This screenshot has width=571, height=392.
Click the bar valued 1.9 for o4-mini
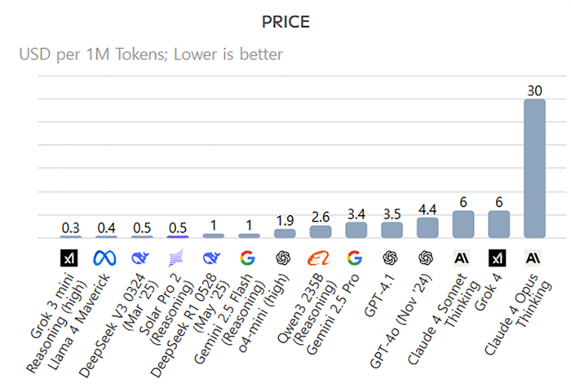point(285,234)
